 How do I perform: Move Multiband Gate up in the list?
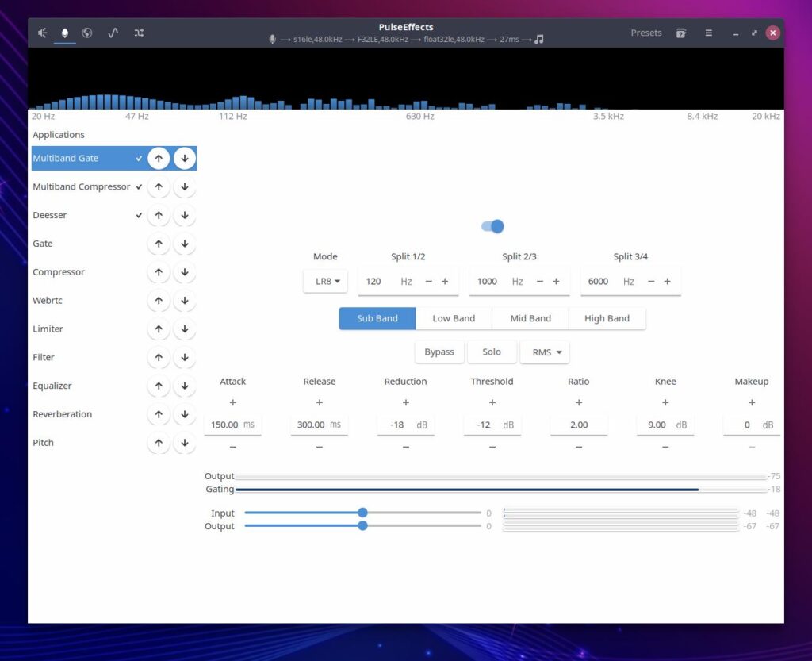159,159
